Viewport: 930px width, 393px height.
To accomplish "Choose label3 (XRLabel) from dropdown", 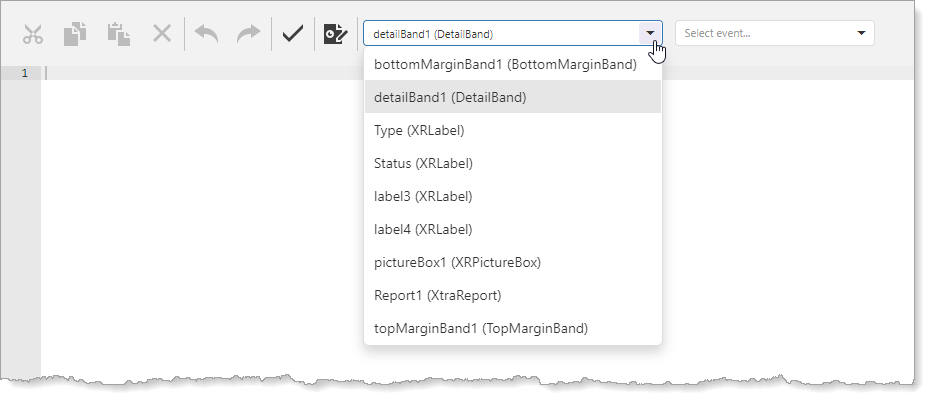I will click(513, 196).
